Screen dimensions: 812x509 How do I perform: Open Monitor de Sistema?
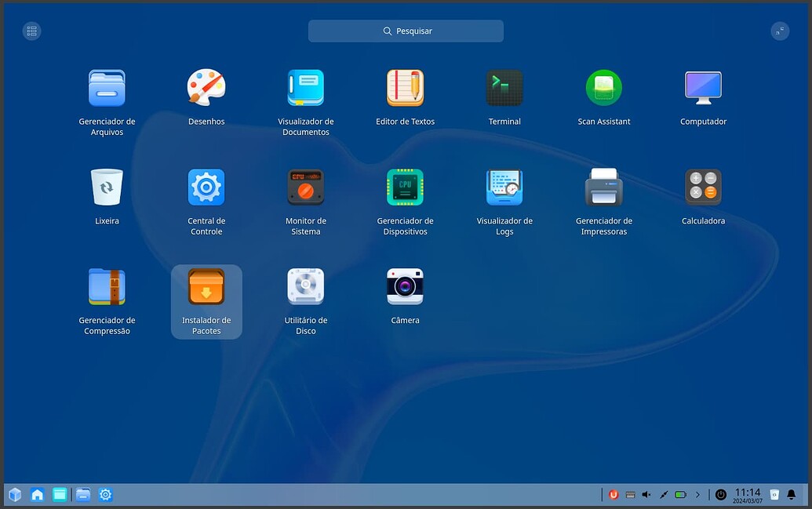(305, 187)
